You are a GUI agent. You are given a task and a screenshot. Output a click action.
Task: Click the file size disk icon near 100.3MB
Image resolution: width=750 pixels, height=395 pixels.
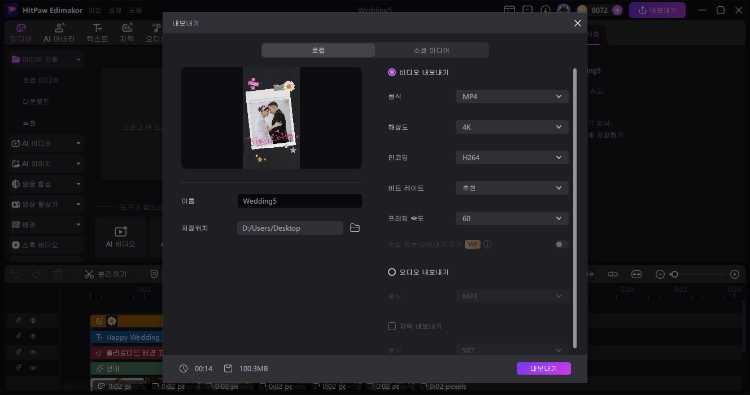(x=228, y=368)
